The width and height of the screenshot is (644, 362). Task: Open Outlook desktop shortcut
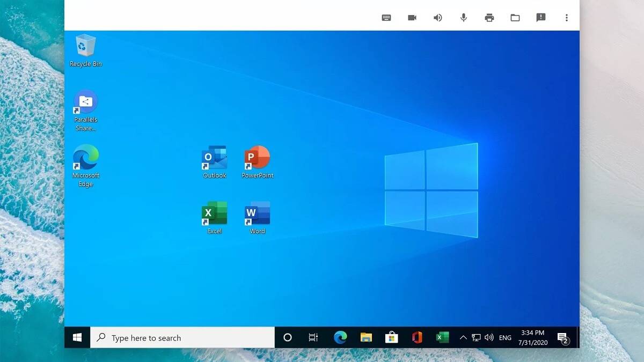pyautogui.click(x=215, y=162)
